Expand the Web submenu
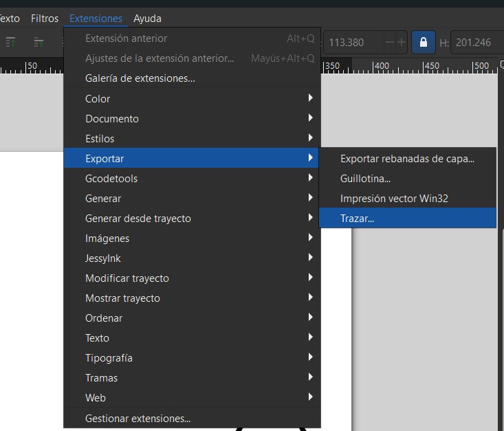 [192, 397]
